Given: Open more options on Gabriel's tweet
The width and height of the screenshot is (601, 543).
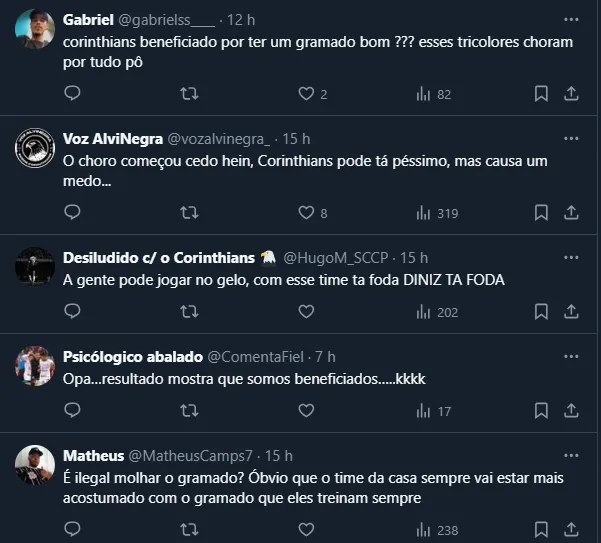Looking at the screenshot, I should click(571, 19).
